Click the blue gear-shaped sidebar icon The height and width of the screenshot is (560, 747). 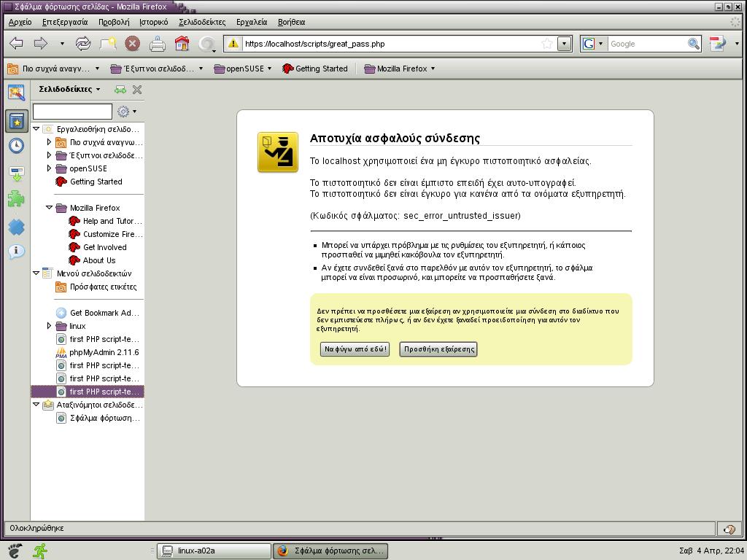coord(16,227)
